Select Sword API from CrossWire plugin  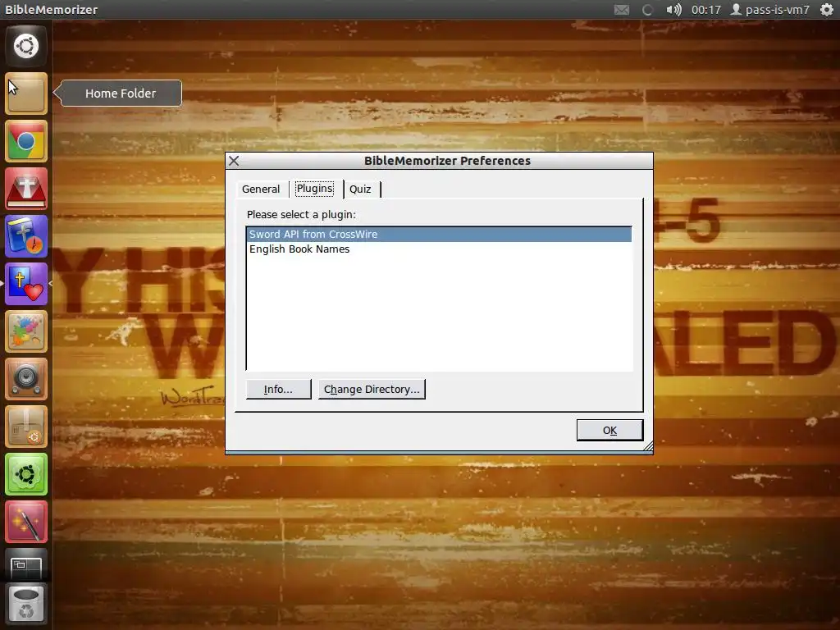coord(439,234)
